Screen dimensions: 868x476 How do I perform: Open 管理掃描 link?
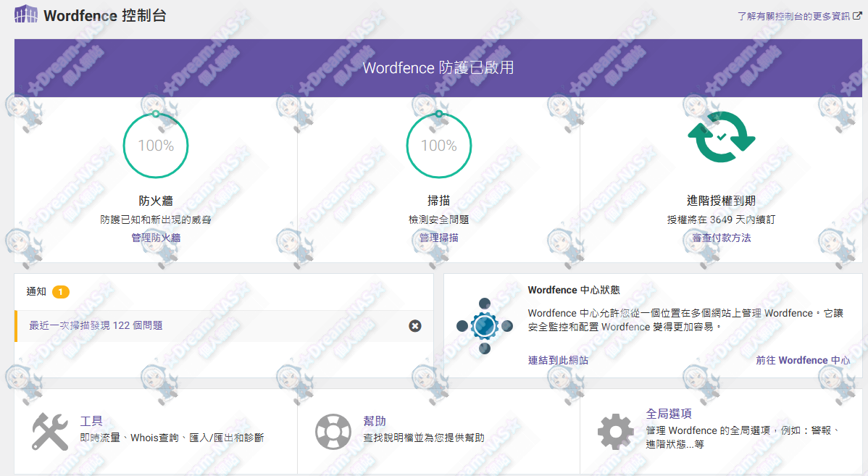click(438, 237)
